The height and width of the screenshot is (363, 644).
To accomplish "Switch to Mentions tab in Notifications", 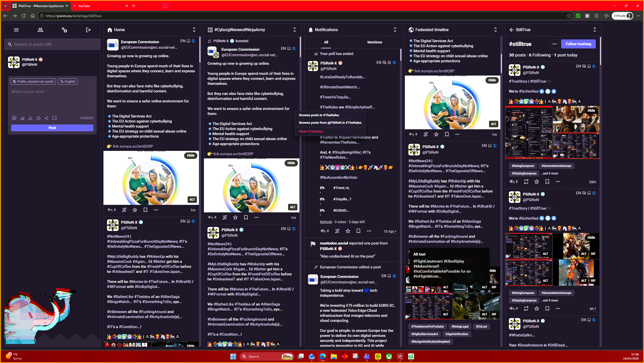I will tap(374, 42).
